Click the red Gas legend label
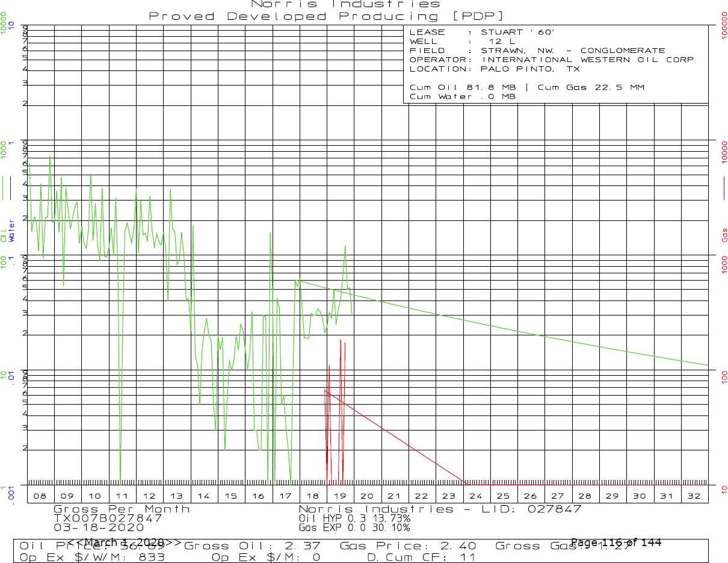The width and height of the screenshot is (728, 563). [724, 235]
